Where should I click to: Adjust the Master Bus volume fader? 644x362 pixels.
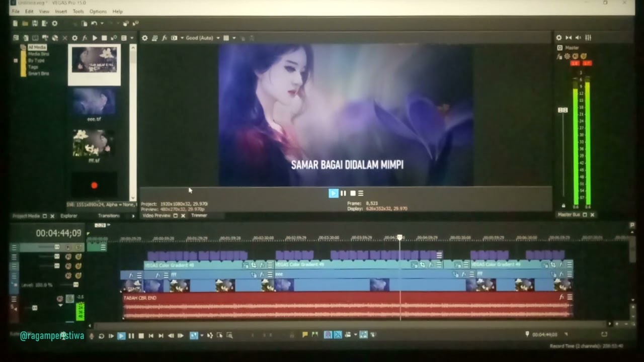click(563, 110)
